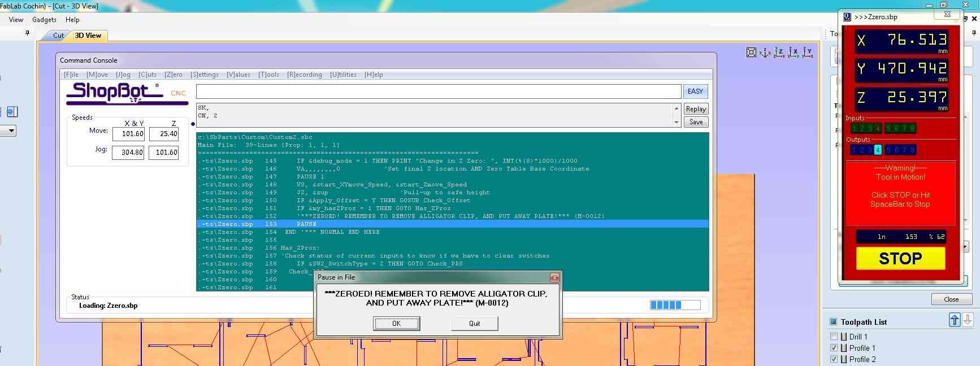The height and width of the screenshot is (366, 980).
Task: Move toolpath up with blue arrow icon
Action: [x=955, y=320]
